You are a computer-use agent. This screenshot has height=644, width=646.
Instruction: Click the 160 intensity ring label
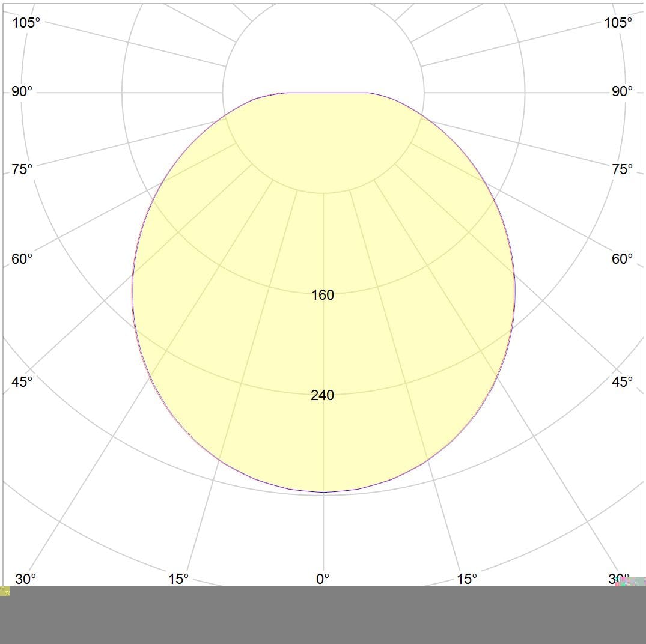point(323,295)
